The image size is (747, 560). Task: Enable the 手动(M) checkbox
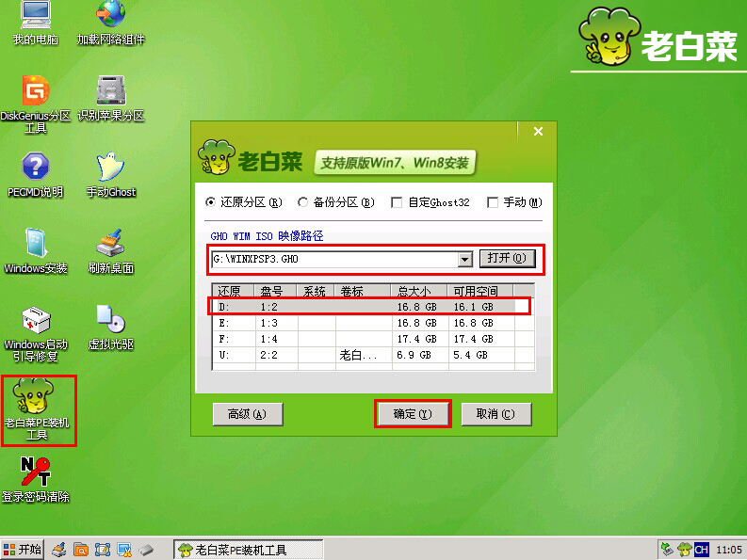[x=515, y=202]
